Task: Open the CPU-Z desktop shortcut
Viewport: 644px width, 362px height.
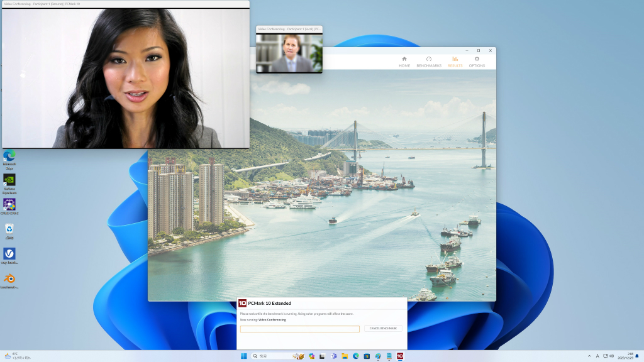Action: pos(9,207)
